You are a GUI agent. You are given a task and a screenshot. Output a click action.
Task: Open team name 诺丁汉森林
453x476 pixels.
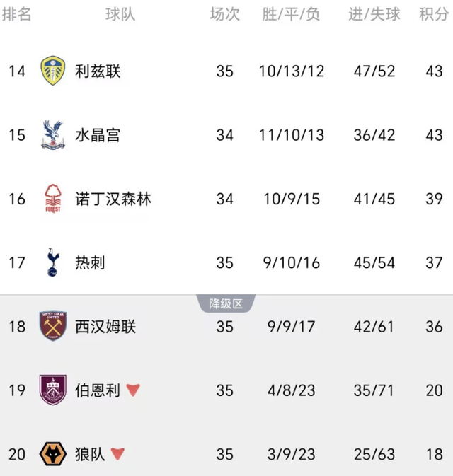coord(113,199)
